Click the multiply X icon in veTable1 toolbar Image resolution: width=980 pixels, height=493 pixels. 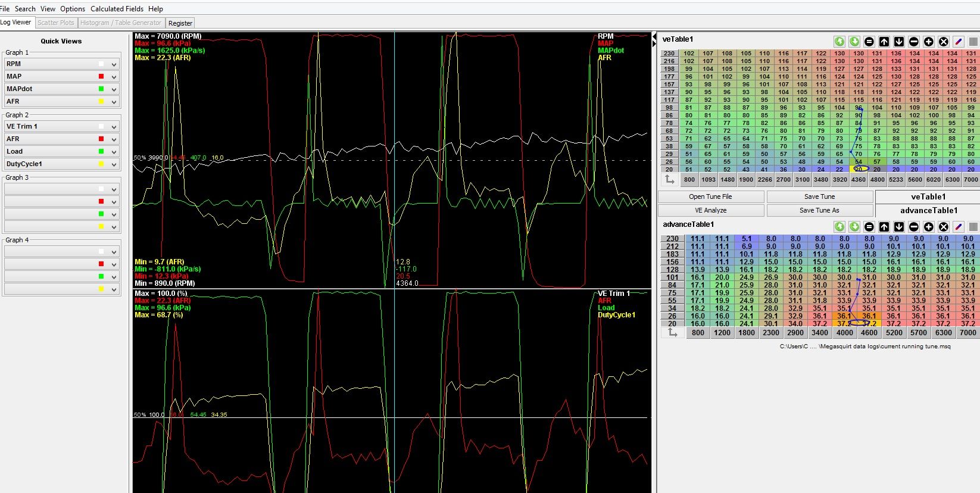pos(944,42)
